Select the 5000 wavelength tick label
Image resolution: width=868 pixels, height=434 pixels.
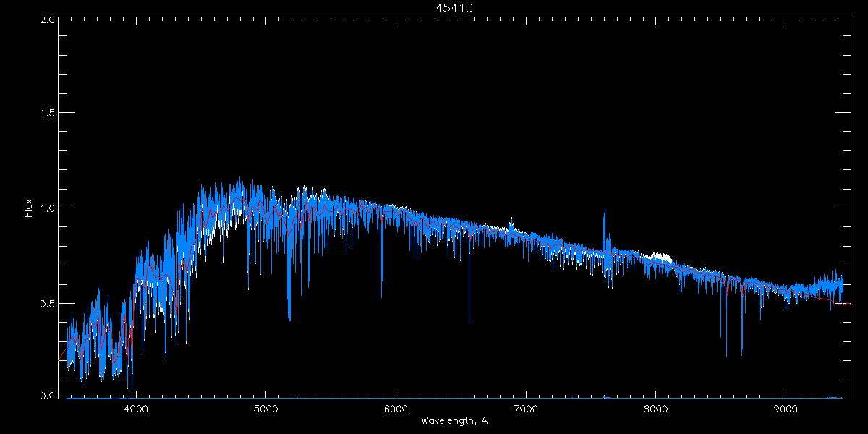click(265, 408)
